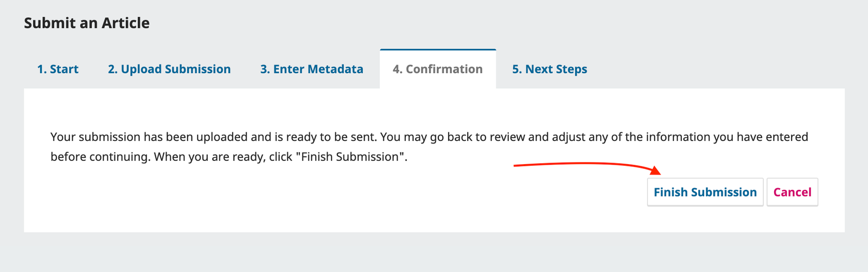
Task: Jump to the 5. Next Steps tab
Action: [550, 69]
